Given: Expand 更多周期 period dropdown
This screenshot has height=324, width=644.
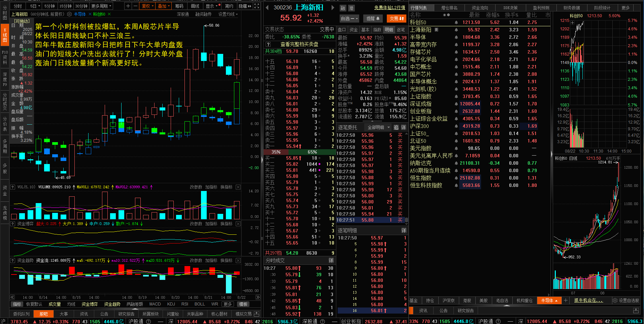Looking at the screenshot, I should coord(101,6).
